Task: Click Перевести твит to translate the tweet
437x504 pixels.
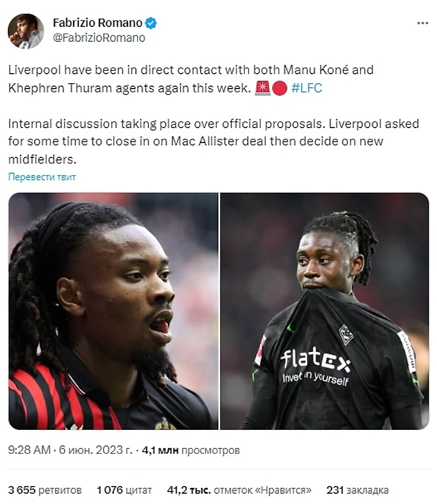Action: [x=42, y=177]
